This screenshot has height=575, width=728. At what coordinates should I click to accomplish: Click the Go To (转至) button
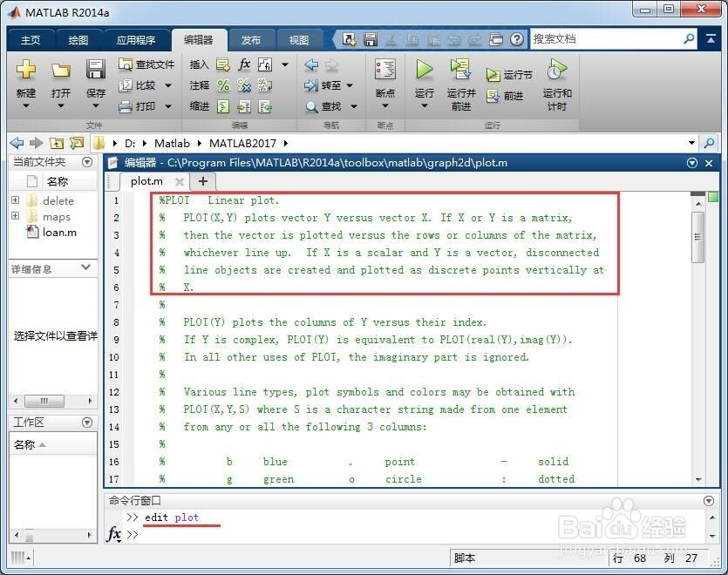point(324,85)
